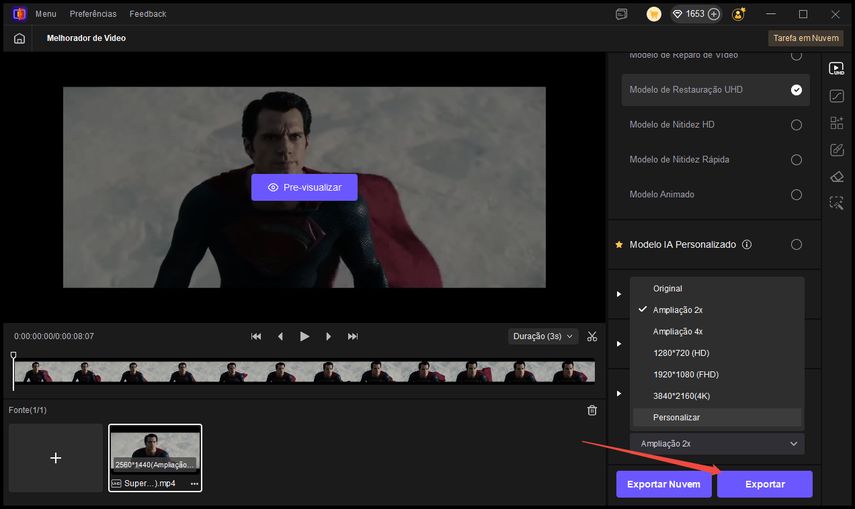Image resolution: width=855 pixels, height=509 pixels.
Task: Select the Modelo Animado radio button
Action: pyautogui.click(x=796, y=194)
